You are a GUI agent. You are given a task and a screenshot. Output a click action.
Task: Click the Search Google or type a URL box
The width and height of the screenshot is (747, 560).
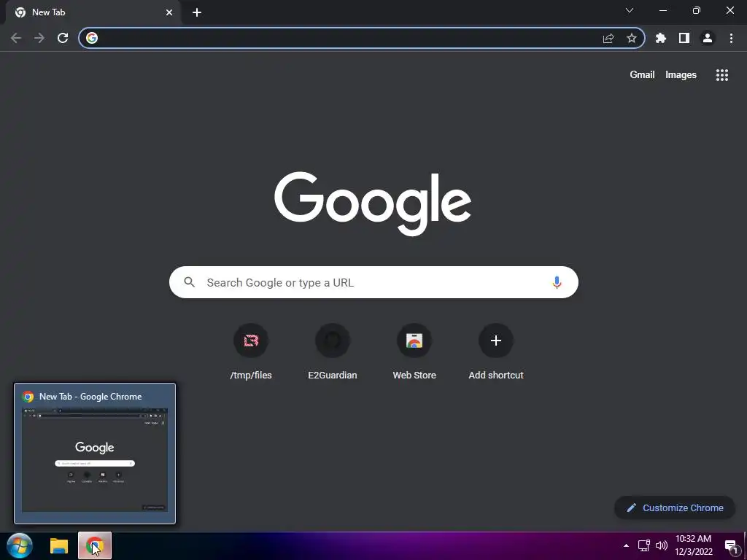coord(373,282)
